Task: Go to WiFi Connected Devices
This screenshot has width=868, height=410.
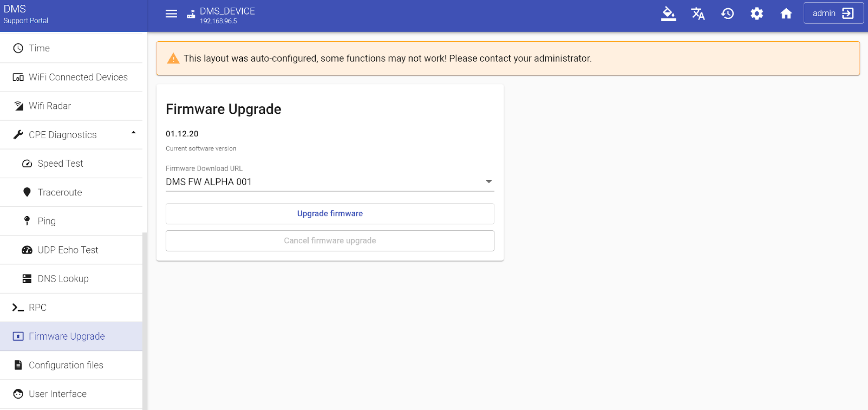Action: (78, 77)
